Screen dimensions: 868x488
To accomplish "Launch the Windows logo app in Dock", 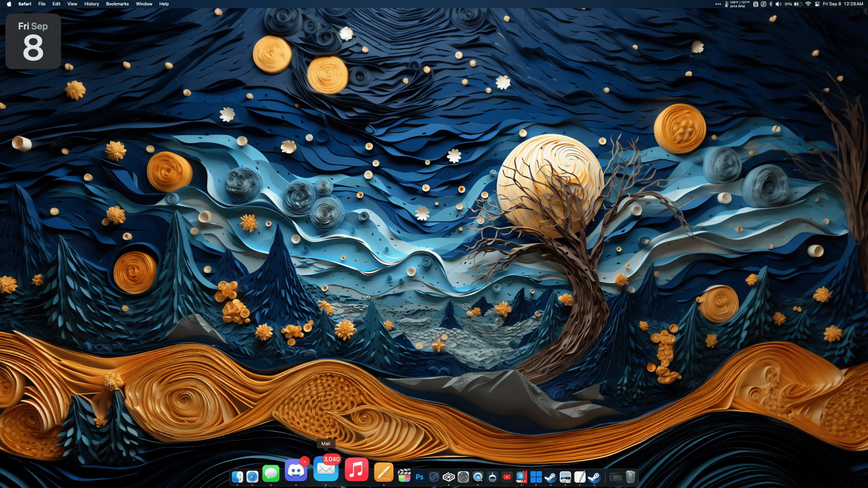I will [536, 477].
